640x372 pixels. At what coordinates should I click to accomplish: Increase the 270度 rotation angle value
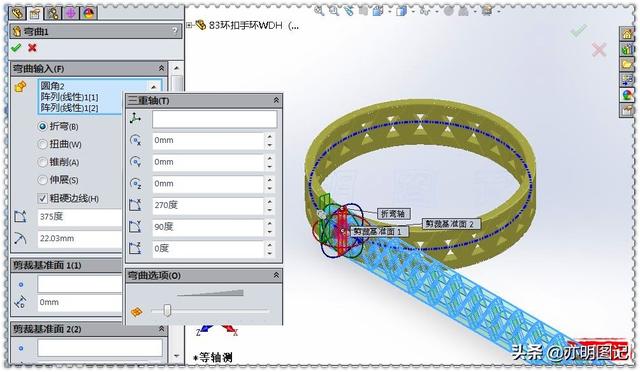point(269,201)
